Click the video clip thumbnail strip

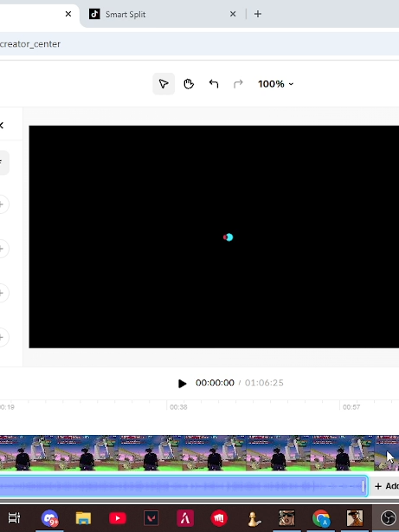(x=199, y=453)
